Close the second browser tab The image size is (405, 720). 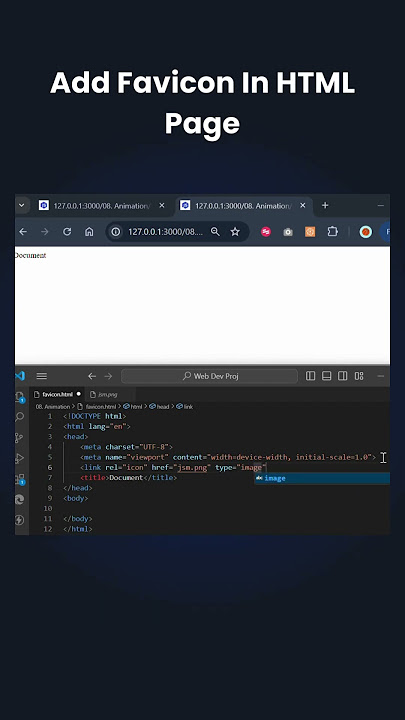point(303,206)
